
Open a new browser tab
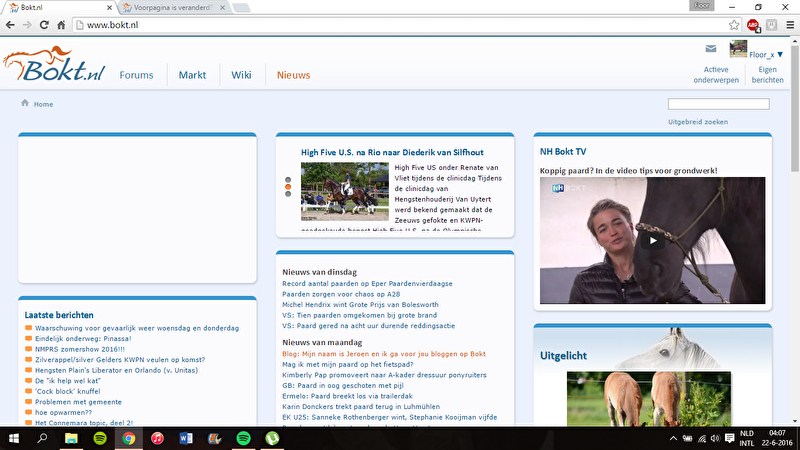pos(241,8)
